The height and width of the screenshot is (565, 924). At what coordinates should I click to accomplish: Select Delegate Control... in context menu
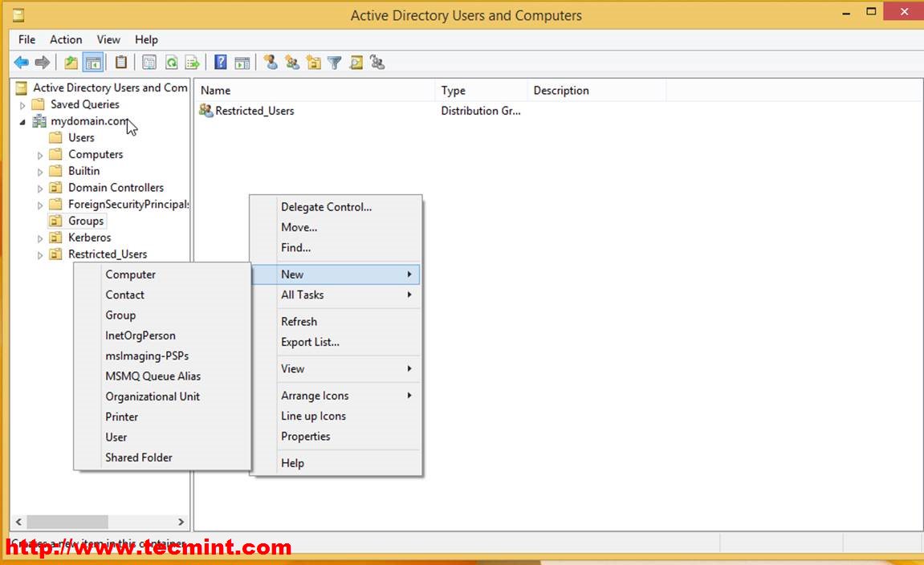click(x=326, y=207)
